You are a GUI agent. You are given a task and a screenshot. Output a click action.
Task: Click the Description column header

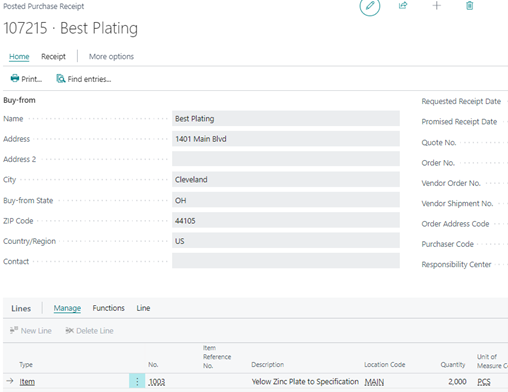pyautogui.click(x=268, y=364)
